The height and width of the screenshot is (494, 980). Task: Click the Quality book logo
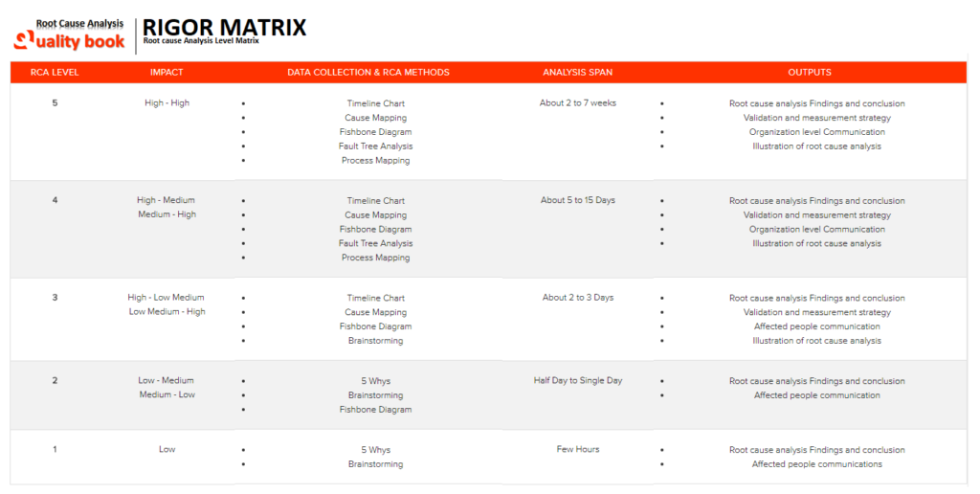[x=69, y=34]
